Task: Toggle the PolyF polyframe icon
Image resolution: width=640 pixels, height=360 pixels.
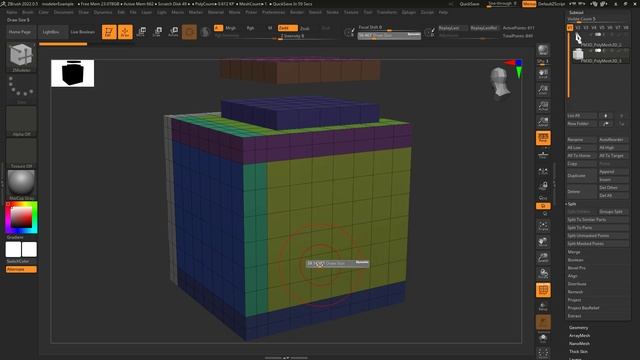Action: (543, 290)
